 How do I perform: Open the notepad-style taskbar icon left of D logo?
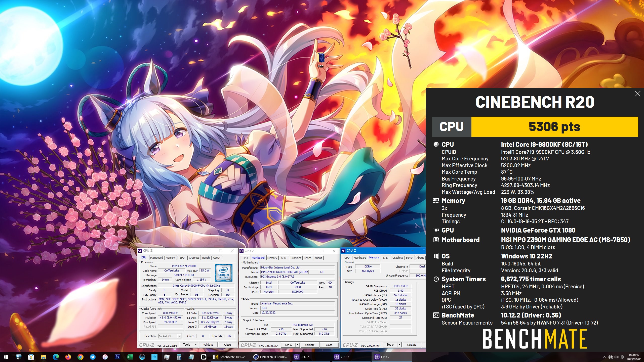(191, 357)
